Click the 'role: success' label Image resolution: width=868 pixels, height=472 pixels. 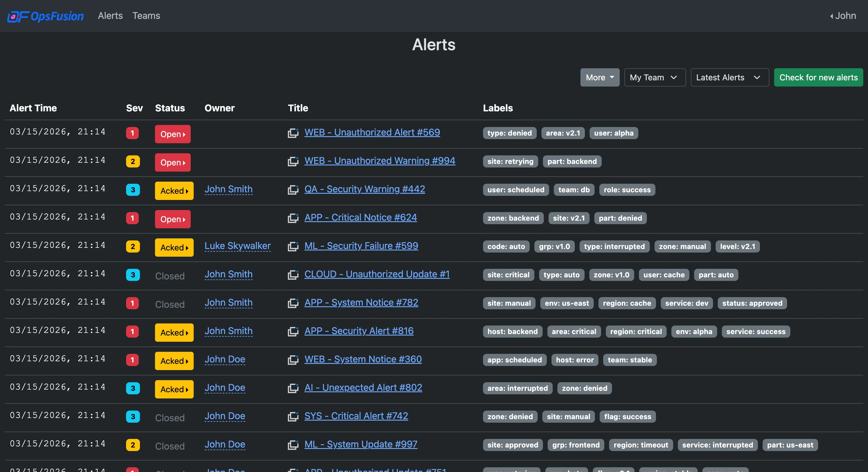point(627,189)
